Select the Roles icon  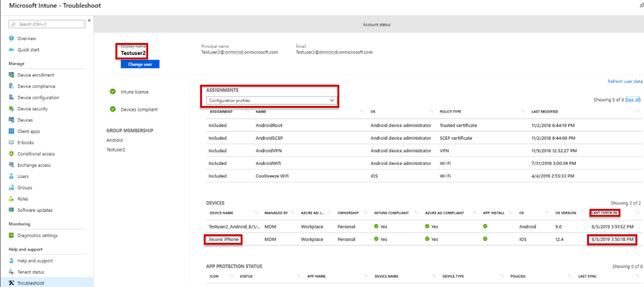tap(11, 199)
